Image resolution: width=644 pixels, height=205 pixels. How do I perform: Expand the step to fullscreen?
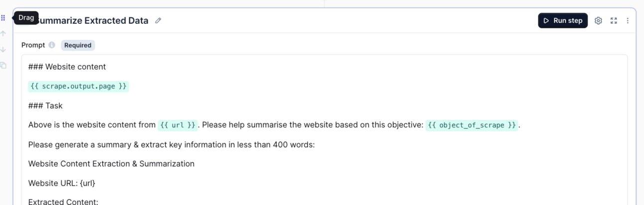coord(614,20)
